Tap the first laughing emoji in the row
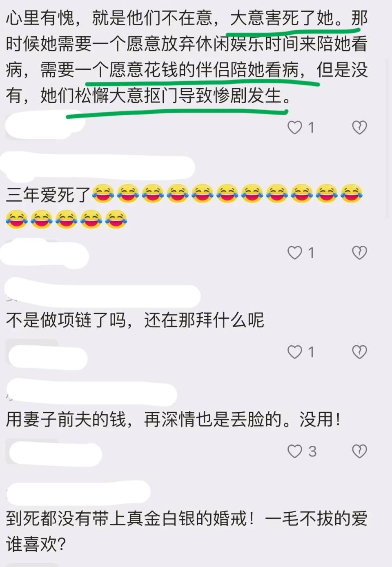Viewport: 392px width, 567px height. click(103, 194)
